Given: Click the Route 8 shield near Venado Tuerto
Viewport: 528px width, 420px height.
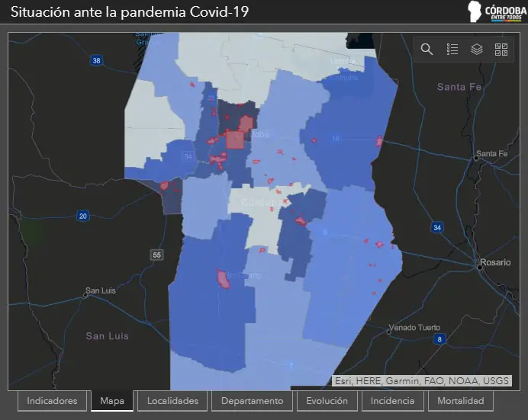Looking at the screenshot, I should click(439, 339).
